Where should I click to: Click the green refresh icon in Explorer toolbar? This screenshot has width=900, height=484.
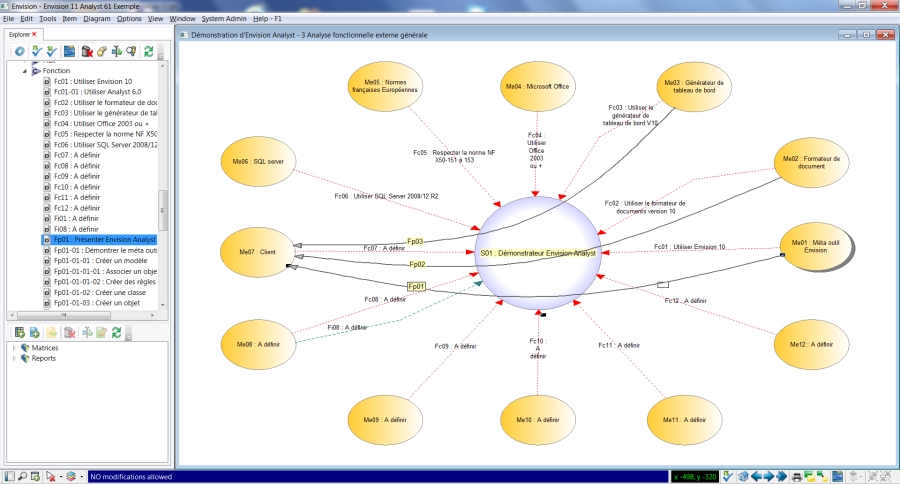[149, 51]
